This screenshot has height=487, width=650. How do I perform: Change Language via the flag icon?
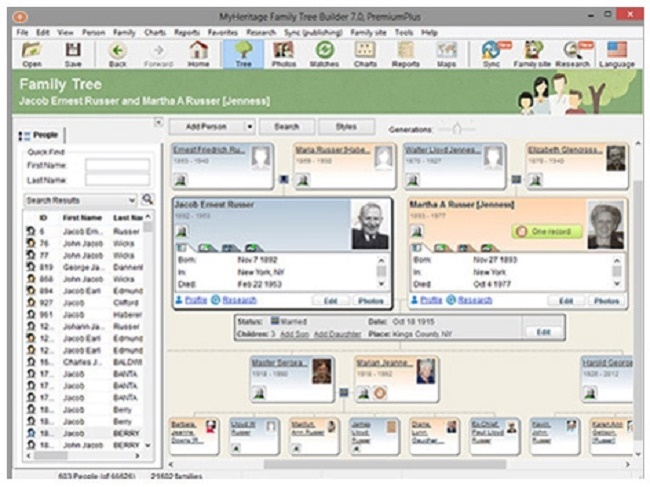tap(617, 54)
